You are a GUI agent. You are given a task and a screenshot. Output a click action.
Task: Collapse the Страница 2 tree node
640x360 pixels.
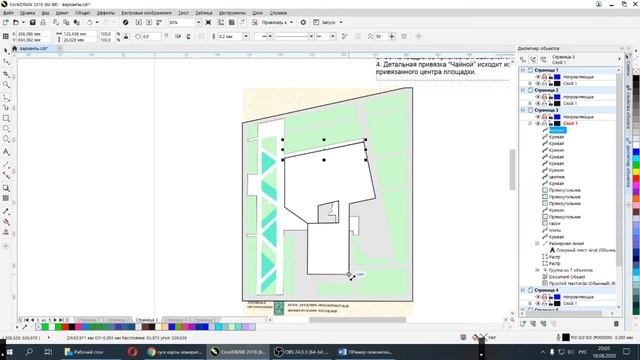pos(523,90)
